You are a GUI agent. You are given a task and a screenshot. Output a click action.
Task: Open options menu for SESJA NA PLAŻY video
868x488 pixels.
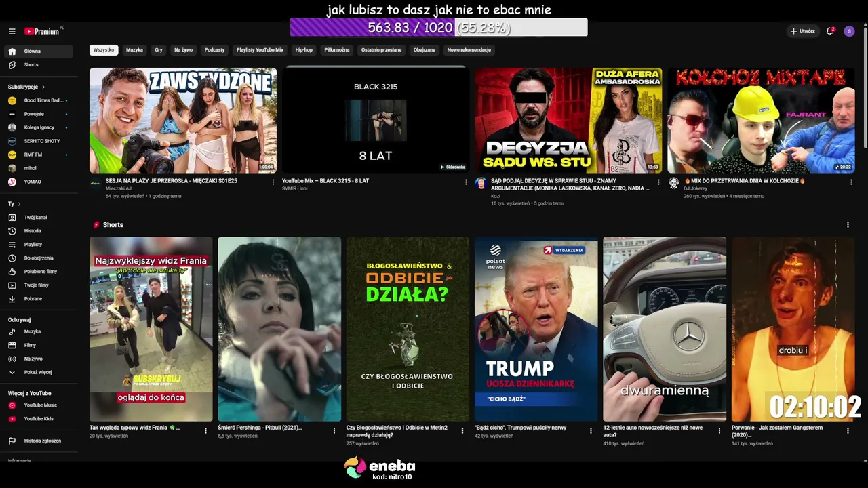point(273,182)
